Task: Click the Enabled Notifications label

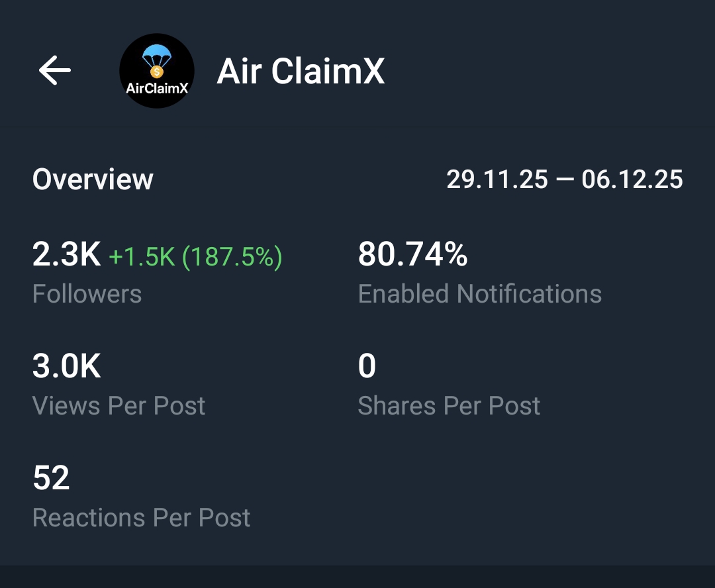Action: pyautogui.click(x=480, y=294)
